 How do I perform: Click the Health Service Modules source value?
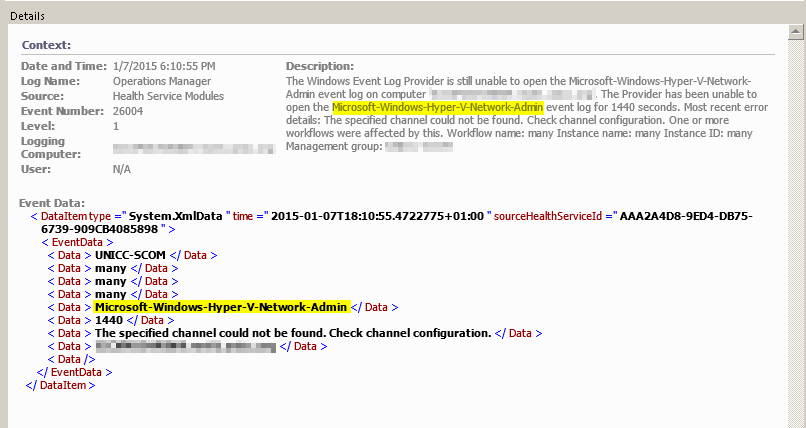click(169, 96)
